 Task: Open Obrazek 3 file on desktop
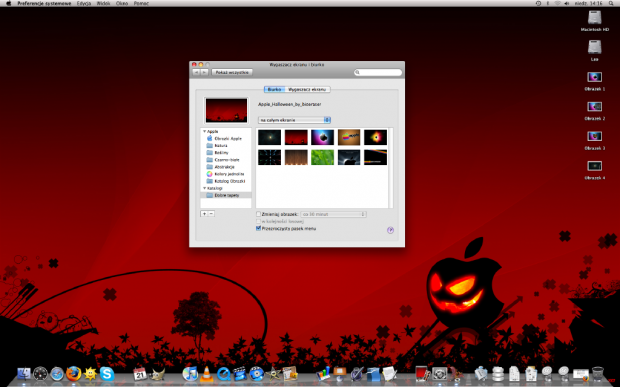tap(594, 140)
